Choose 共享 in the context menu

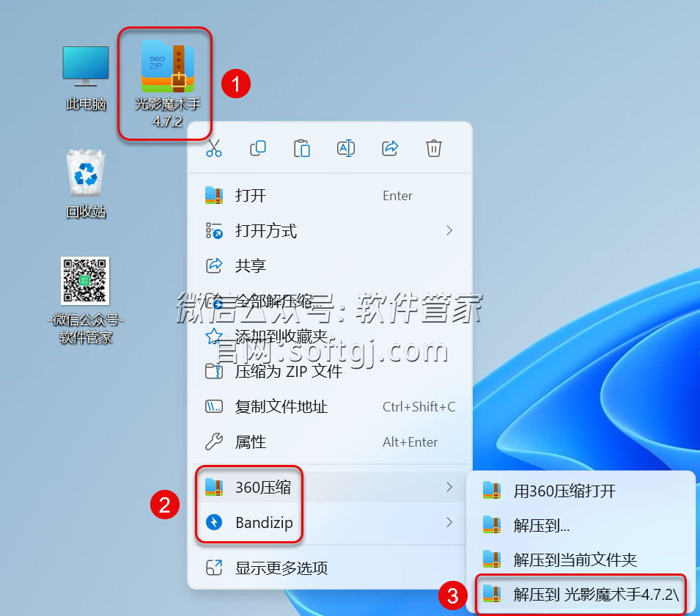click(x=330, y=265)
